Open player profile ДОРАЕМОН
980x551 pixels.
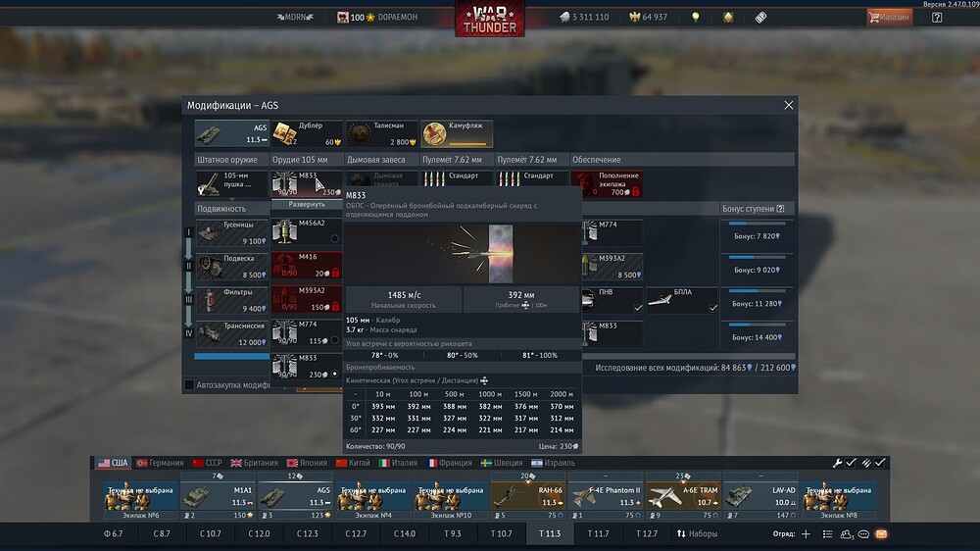click(x=377, y=17)
